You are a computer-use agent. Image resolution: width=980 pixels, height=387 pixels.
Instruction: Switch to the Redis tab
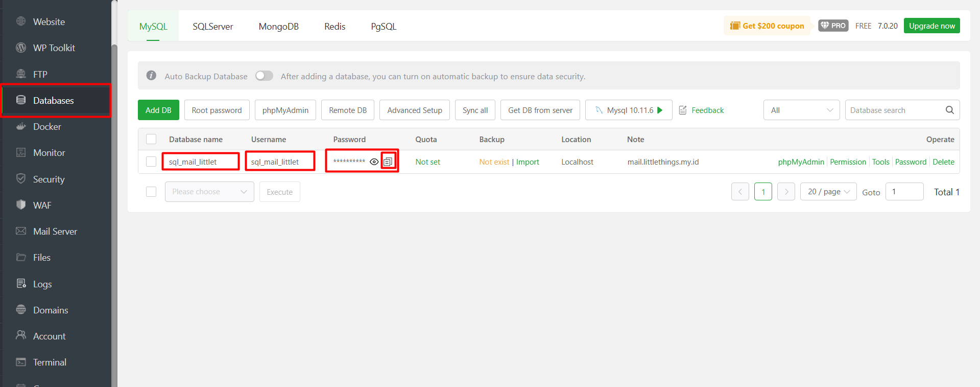(x=335, y=26)
